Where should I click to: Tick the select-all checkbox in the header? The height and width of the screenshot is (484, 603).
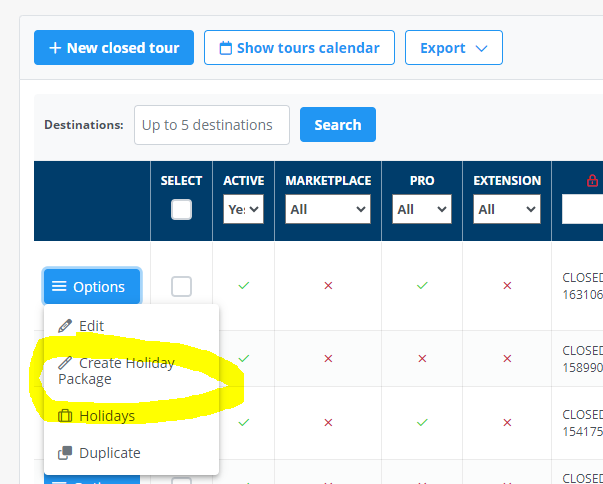(181, 209)
